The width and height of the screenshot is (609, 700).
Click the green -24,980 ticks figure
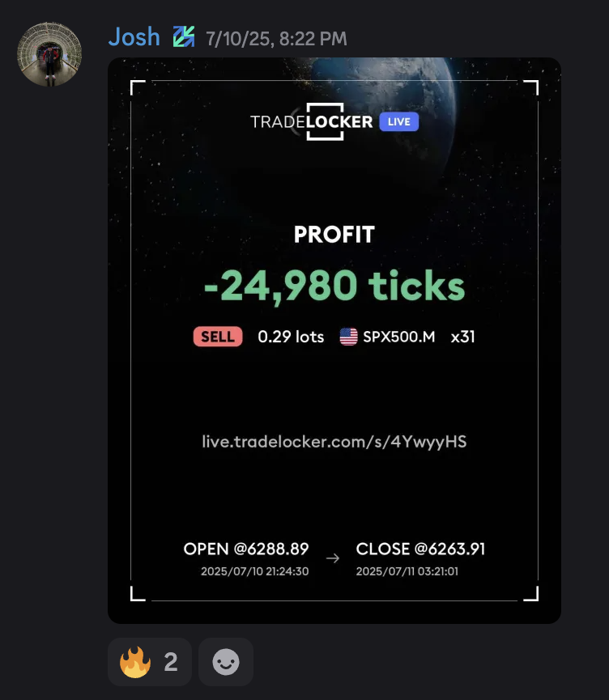[334, 286]
